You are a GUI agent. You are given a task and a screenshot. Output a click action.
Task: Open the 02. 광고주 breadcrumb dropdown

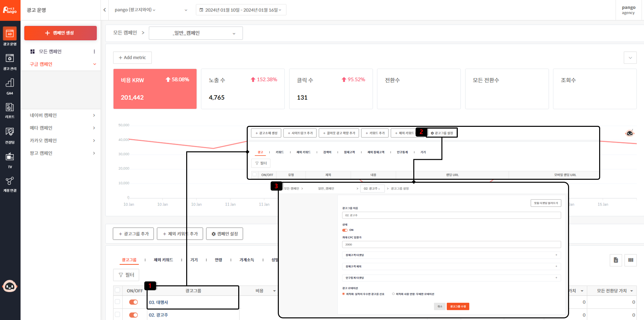372,189
